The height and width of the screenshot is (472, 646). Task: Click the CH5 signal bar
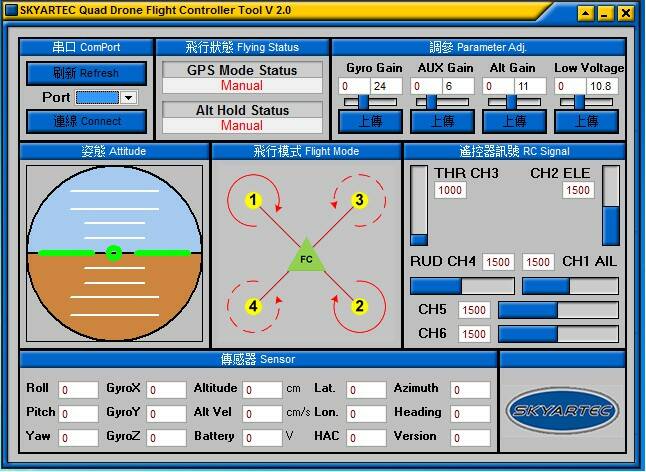pos(558,310)
